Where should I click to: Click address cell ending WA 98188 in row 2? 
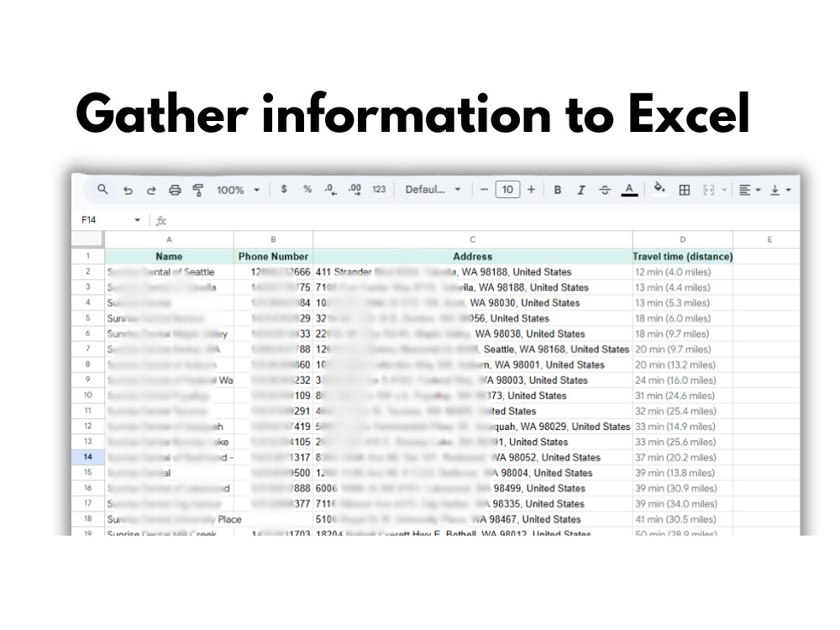[x=472, y=272]
